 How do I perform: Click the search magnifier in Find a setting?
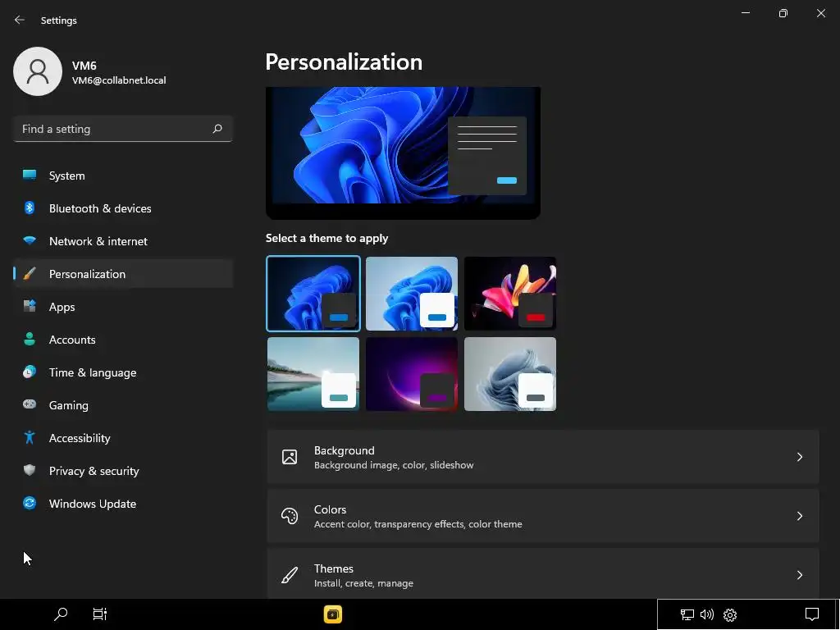pos(217,129)
